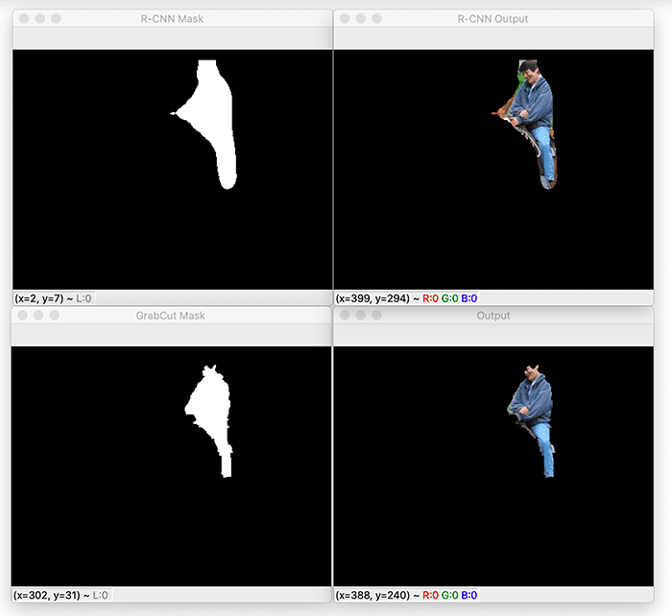Select the white GrabCut mask region
This screenshot has width=672, height=616.
[209, 408]
